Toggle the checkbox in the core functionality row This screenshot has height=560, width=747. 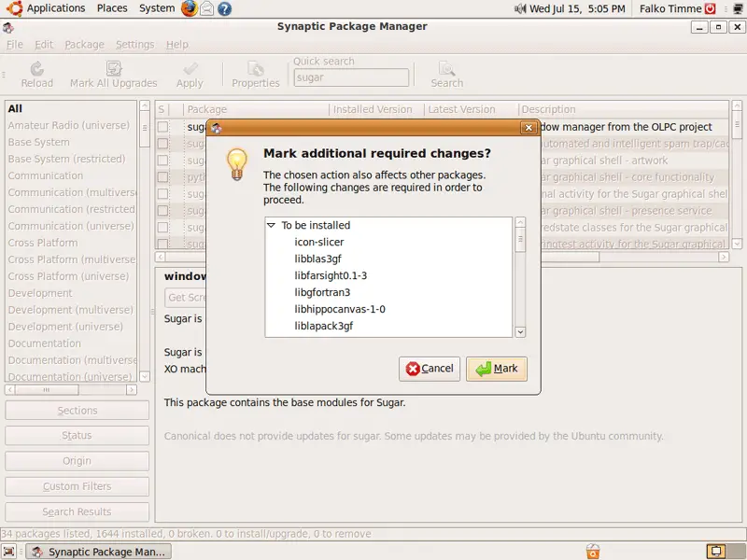click(162, 177)
